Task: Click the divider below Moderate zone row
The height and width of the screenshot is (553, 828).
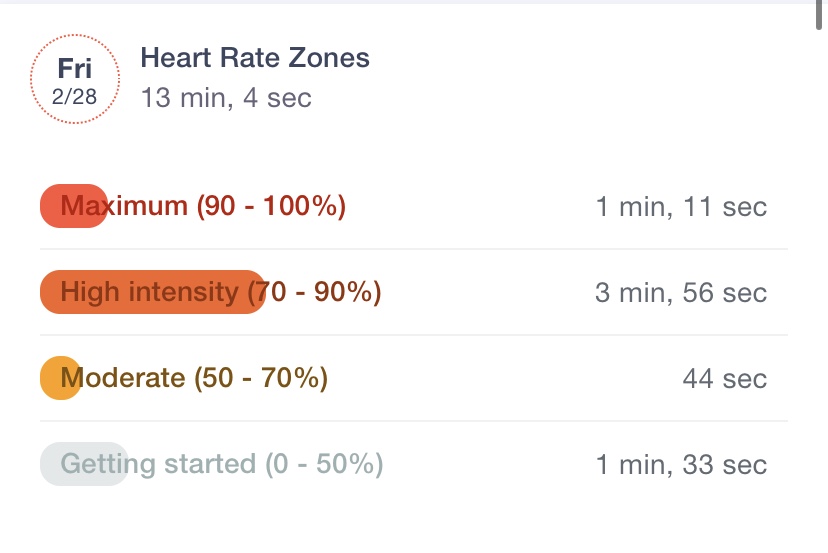Action: [x=414, y=421]
